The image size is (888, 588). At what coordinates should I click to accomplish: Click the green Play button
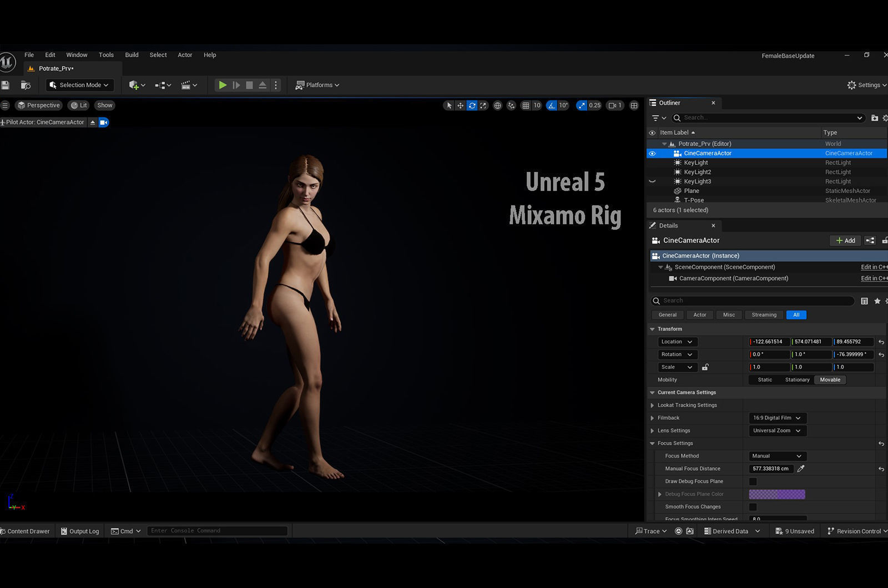223,85
